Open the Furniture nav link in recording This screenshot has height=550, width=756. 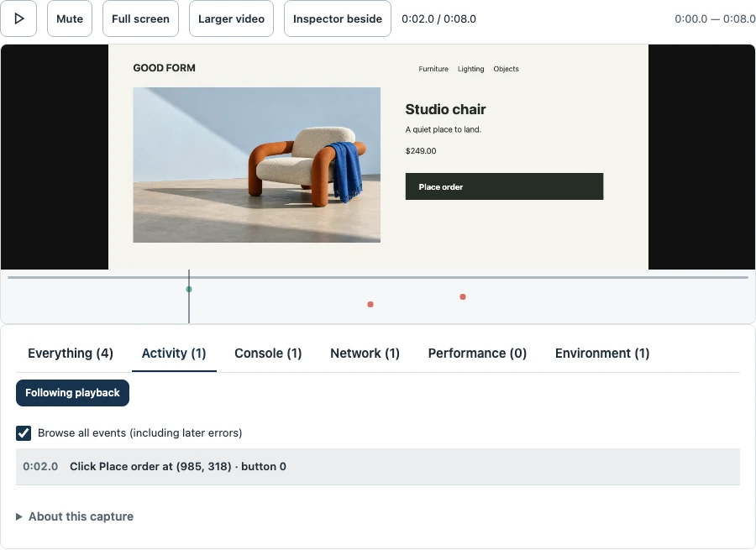pos(433,69)
